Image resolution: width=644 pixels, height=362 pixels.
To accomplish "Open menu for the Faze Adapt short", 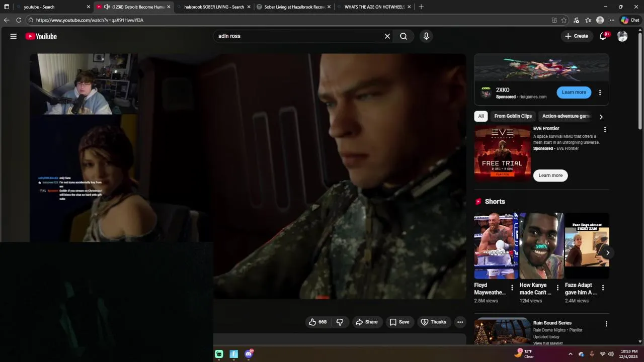I will pyautogui.click(x=603, y=288).
